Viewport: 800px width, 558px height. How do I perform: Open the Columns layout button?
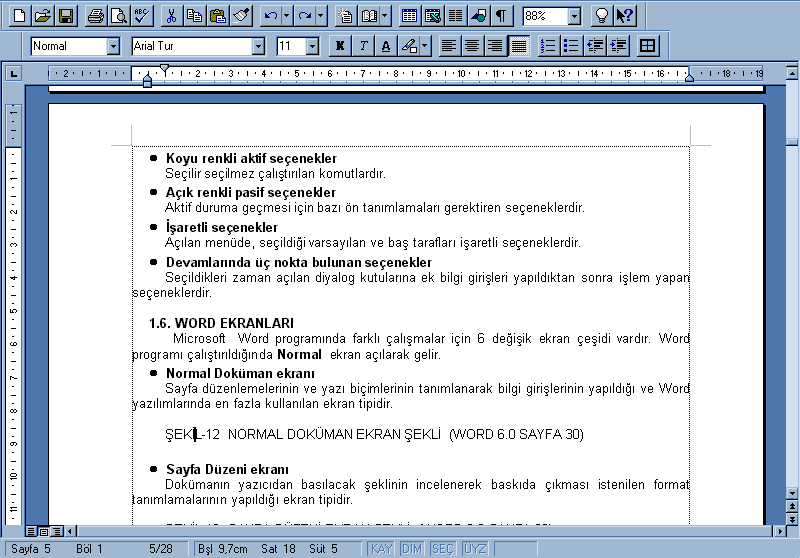point(456,16)
